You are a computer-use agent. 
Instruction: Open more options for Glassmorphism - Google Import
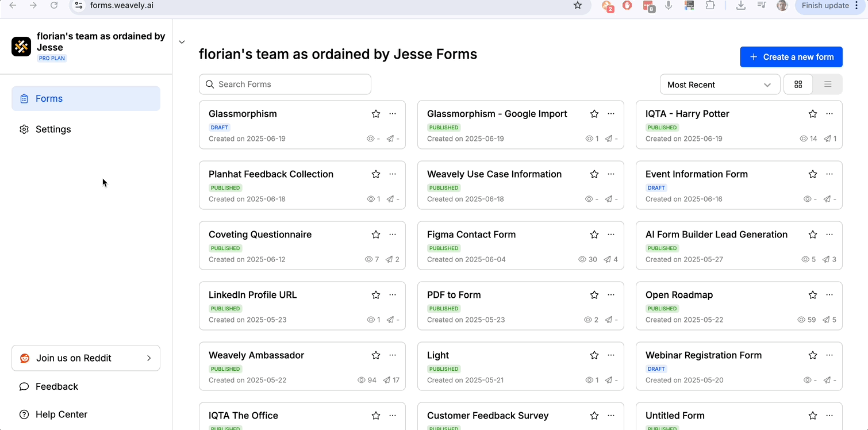[x=611, y=114]
